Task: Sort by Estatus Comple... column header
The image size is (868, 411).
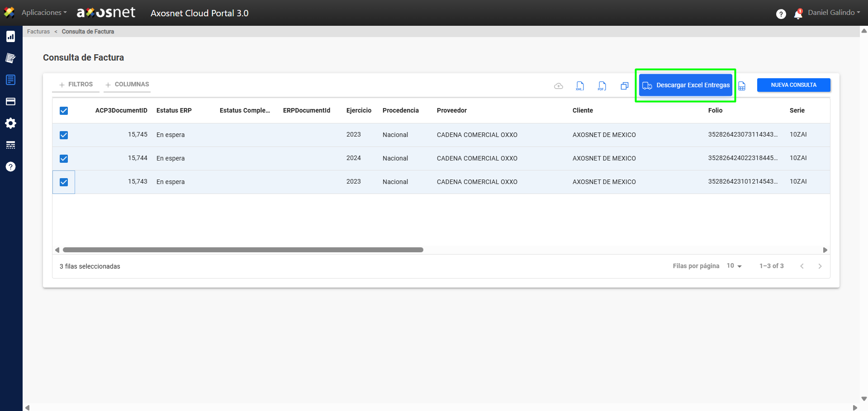Action: point(245,110)
